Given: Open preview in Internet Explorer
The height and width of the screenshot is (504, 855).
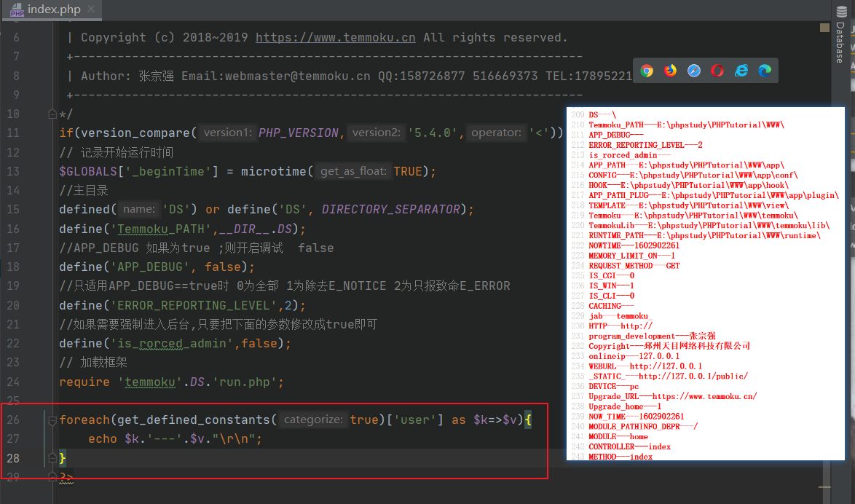Looking at the screenshot, I should pos(741,71).
